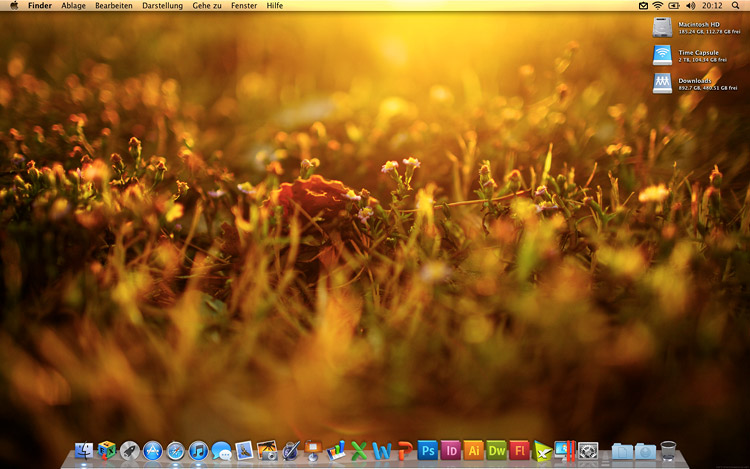
Task: Open the Finder menu
Action: point(40,5)
